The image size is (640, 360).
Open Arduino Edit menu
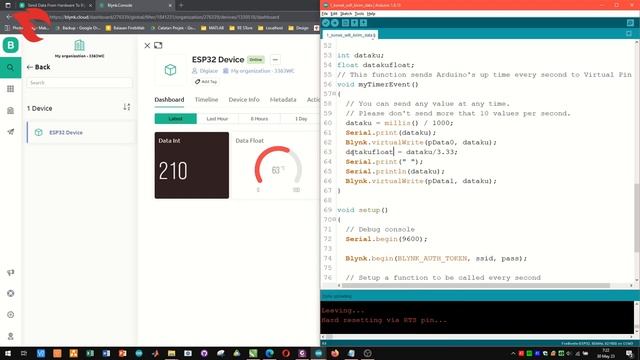click(334, 14)
